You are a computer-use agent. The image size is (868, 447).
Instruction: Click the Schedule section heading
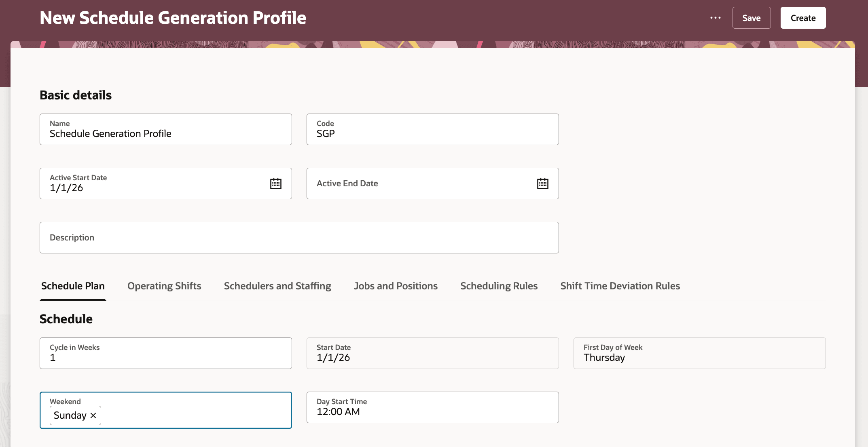66,319
